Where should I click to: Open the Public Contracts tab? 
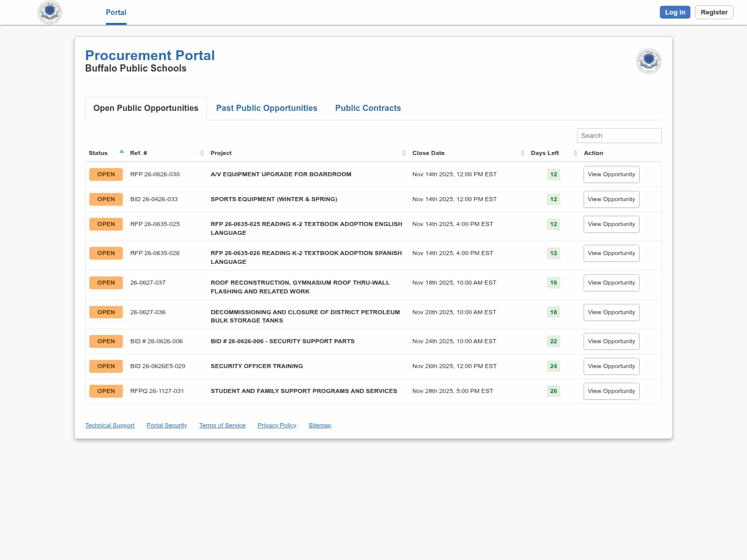point(368,108)
